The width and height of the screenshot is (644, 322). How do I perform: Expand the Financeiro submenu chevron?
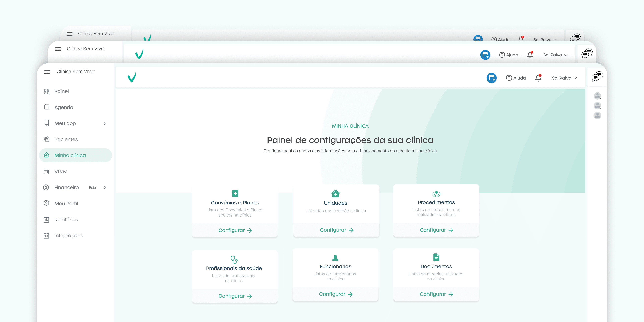pos(105,187)
